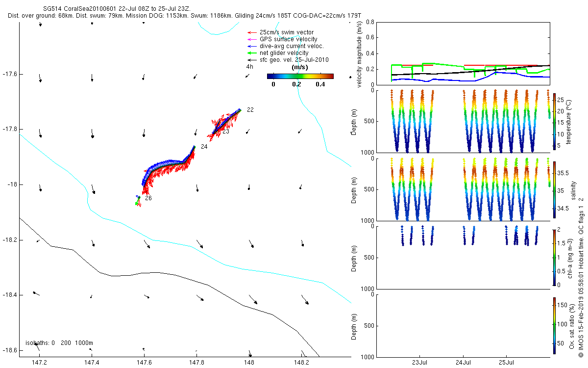
Task: Click the '-18.2' latitude tick on the map
Action: 10,240
